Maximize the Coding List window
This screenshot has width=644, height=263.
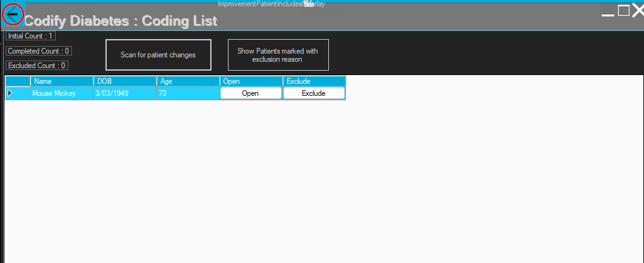pos(623,10)
